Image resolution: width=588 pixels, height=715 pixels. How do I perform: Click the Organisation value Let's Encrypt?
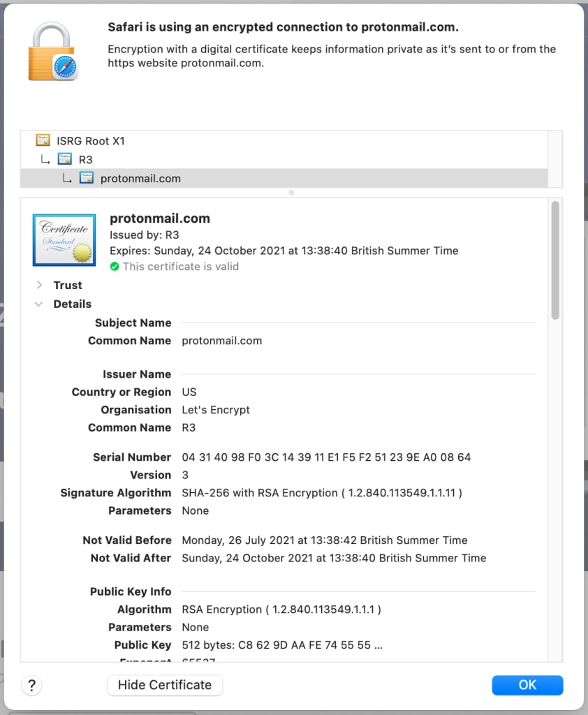pyautogui.click(x=216, y=410)
